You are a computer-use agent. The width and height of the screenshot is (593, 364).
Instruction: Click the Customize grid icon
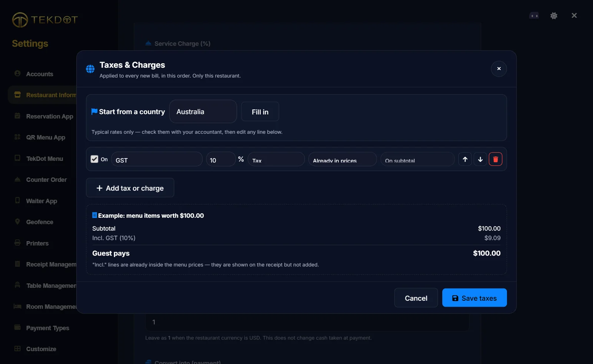tap(17, 348)
